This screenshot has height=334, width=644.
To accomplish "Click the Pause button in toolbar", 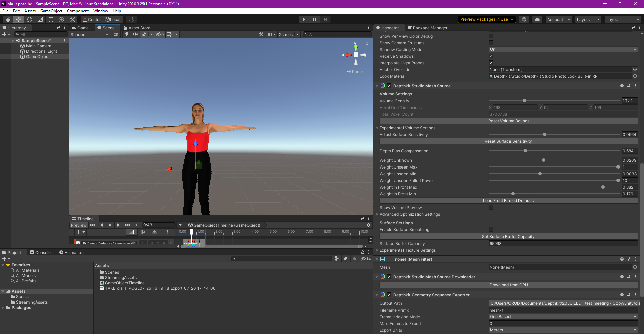I will click(x=314, y=19).
